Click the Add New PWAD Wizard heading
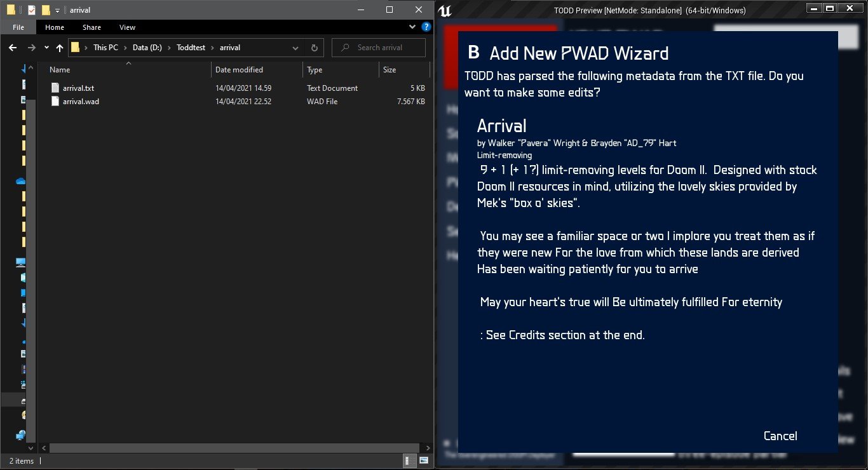Viewport: 868px width, 470px height. click(579, 53)
